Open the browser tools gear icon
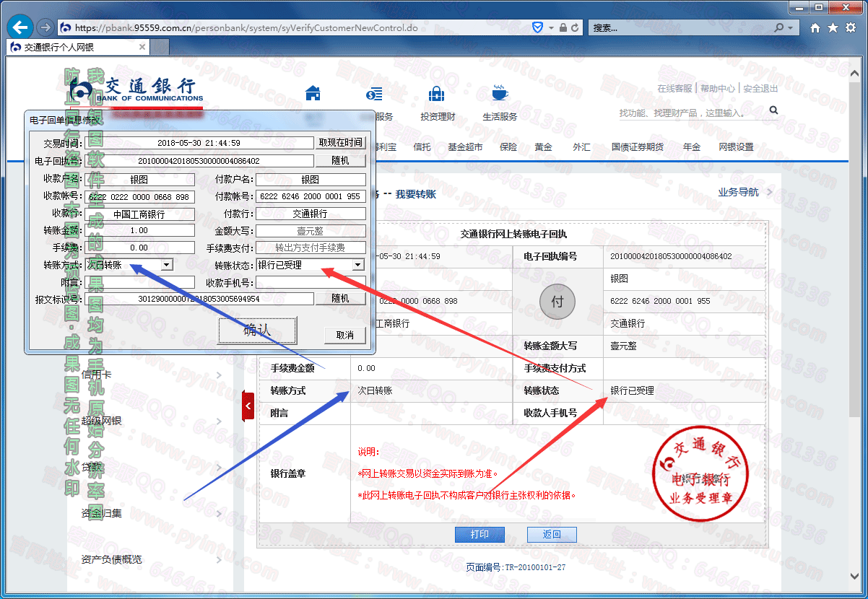This screenshot has width=868, height=599. [x=851, y=27]
